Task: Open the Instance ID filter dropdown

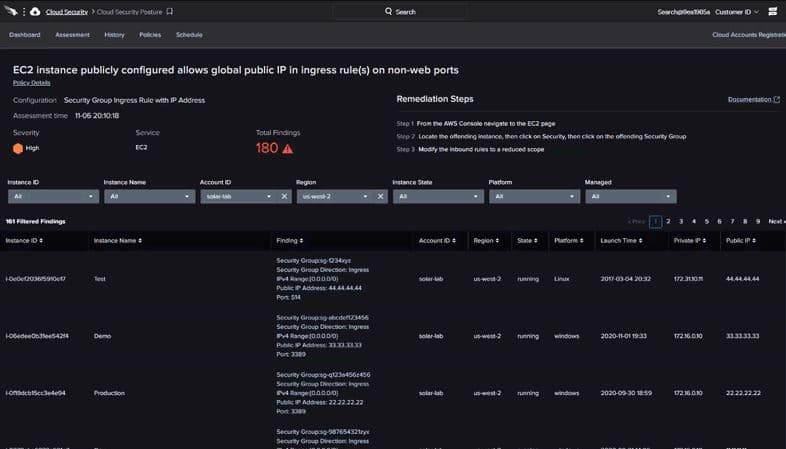Action: [53, 196]
